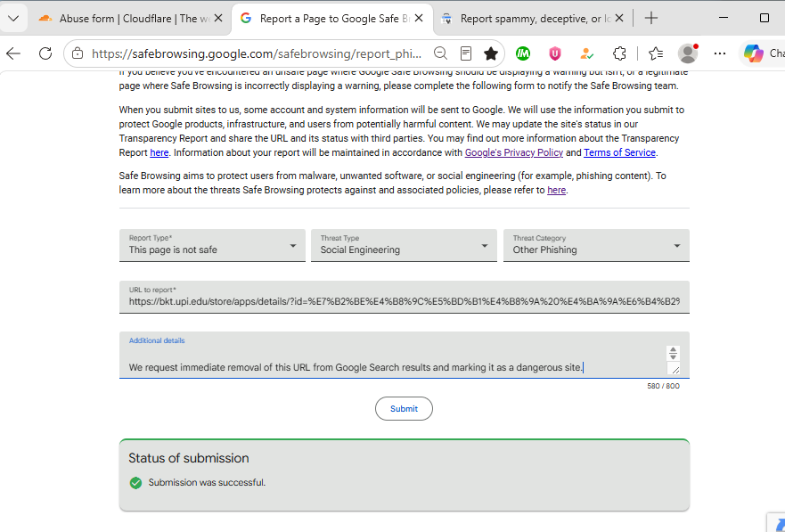The image size is (785, 532).
Task: Open Google's Privacy Policy link
Action: [x=513, y=152]
